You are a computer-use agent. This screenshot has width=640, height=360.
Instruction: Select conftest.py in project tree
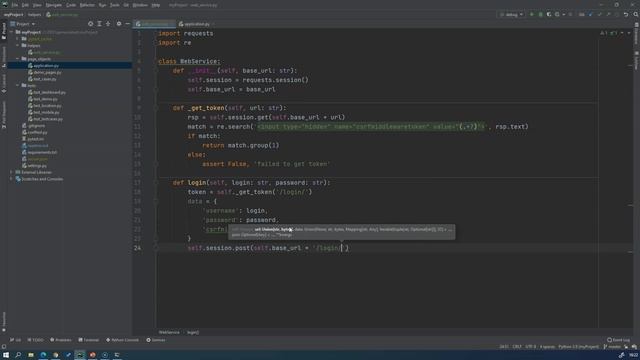tap(37, 132)
